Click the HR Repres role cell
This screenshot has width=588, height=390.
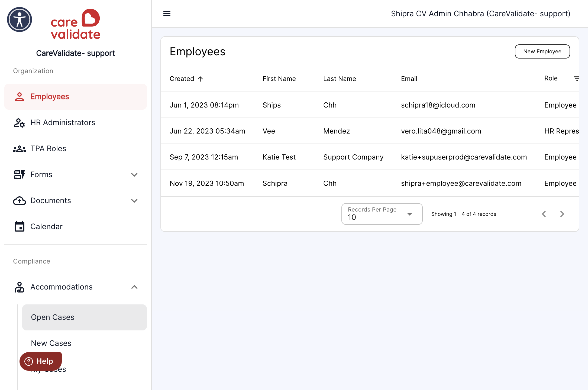click(x=561, y=131)
